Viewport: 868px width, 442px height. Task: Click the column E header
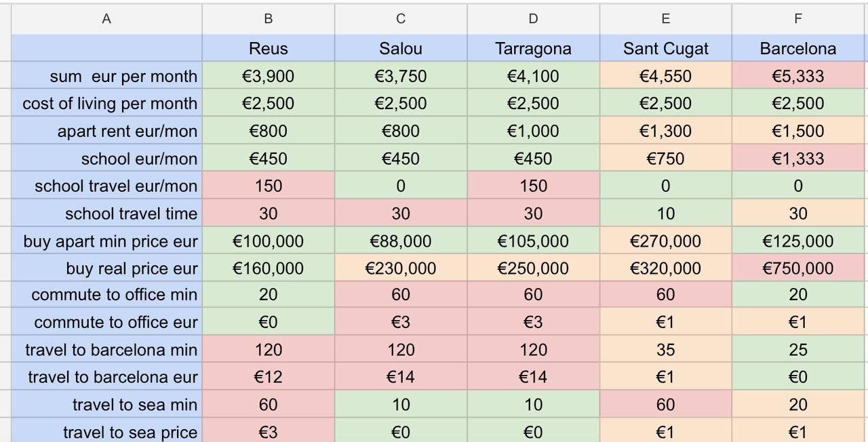[665, 19]
